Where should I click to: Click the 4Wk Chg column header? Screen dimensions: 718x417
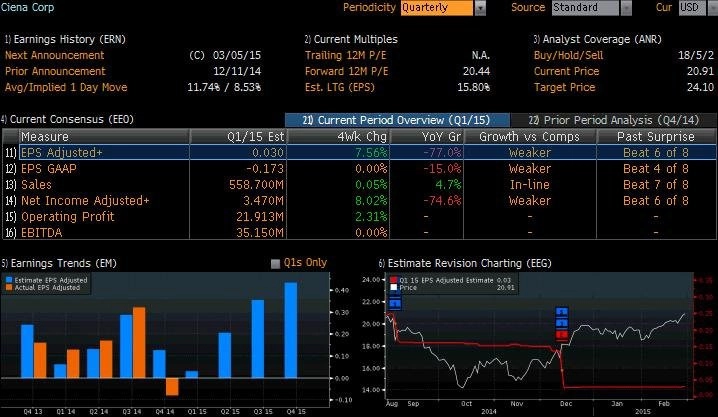pyautogui.click(x=338, y=136)
